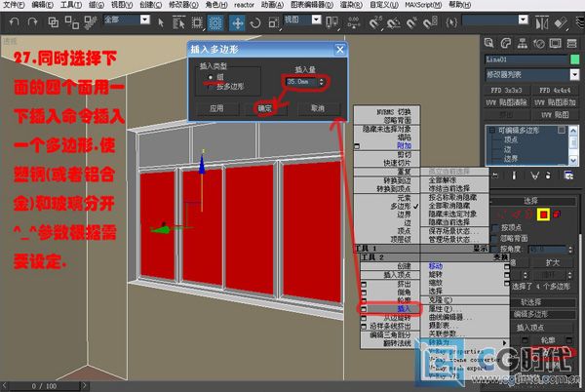This screenshot has height=392, width=585.
Task: Toggle the Window/Crossing selection icon
Action: (214, 22)
